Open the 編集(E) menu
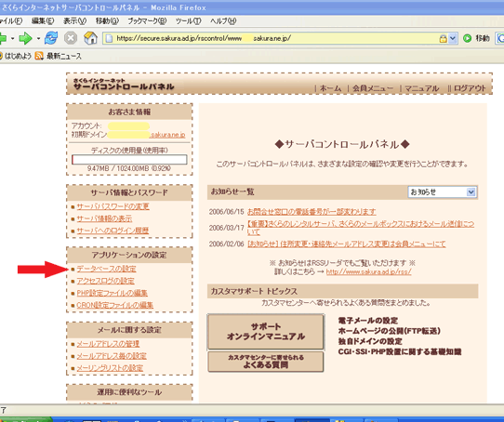 tap(43, 21)
